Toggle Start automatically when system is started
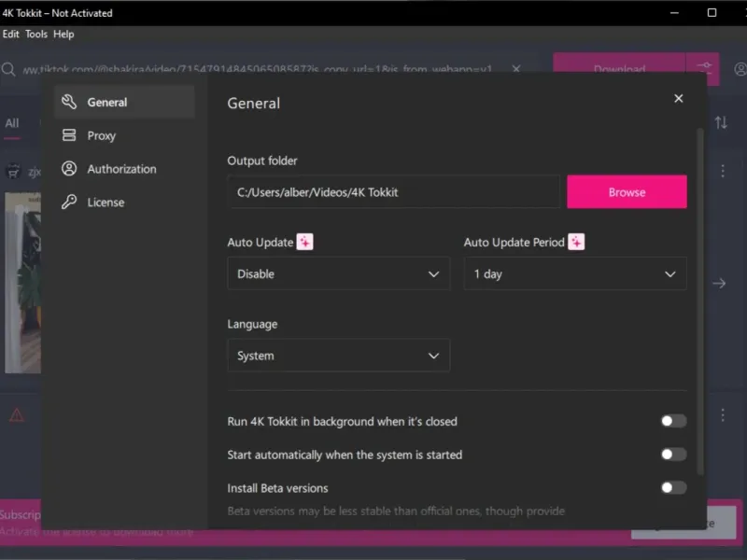Screen dimensions: 747x560 pyautogui.click(x=673, y=455)
